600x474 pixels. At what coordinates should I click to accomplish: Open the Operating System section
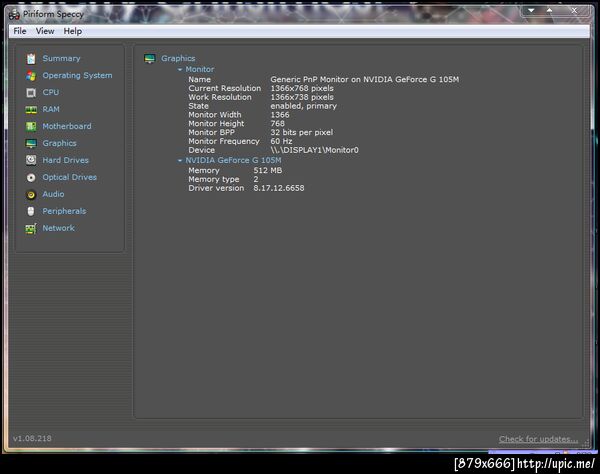tap(77, 75)
